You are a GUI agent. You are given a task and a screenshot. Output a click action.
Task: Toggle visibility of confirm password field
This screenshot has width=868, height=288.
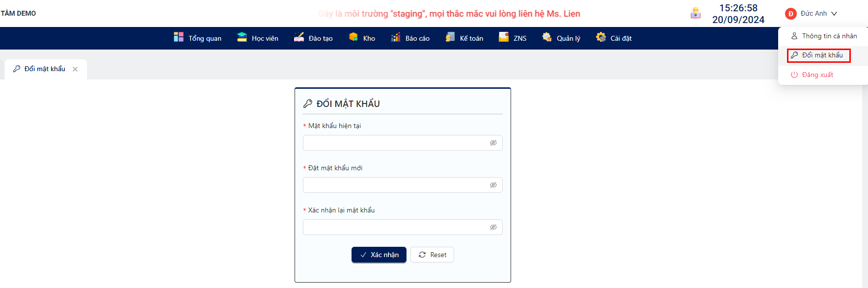493,227
